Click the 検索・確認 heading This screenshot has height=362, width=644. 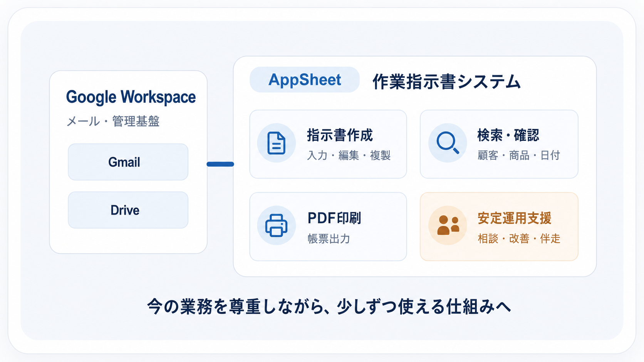(x=508, y=135)
